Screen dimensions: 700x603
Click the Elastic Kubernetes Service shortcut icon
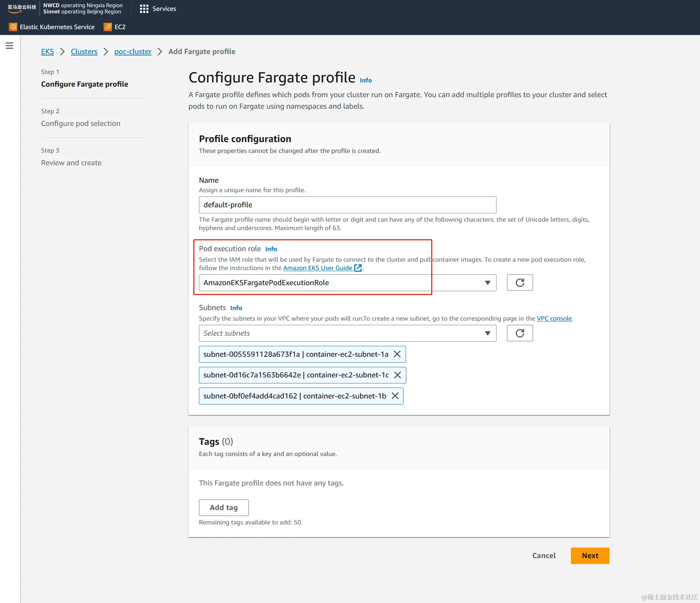coord(13,27)
